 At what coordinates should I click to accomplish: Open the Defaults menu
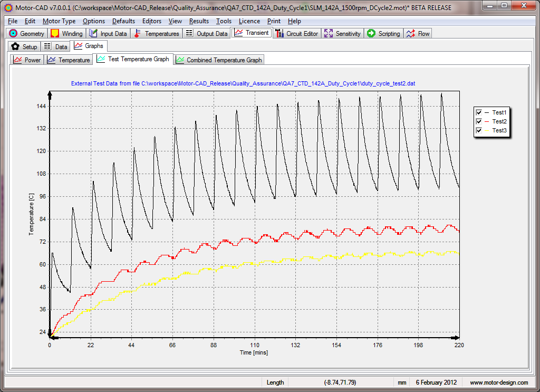coord(123,21)
